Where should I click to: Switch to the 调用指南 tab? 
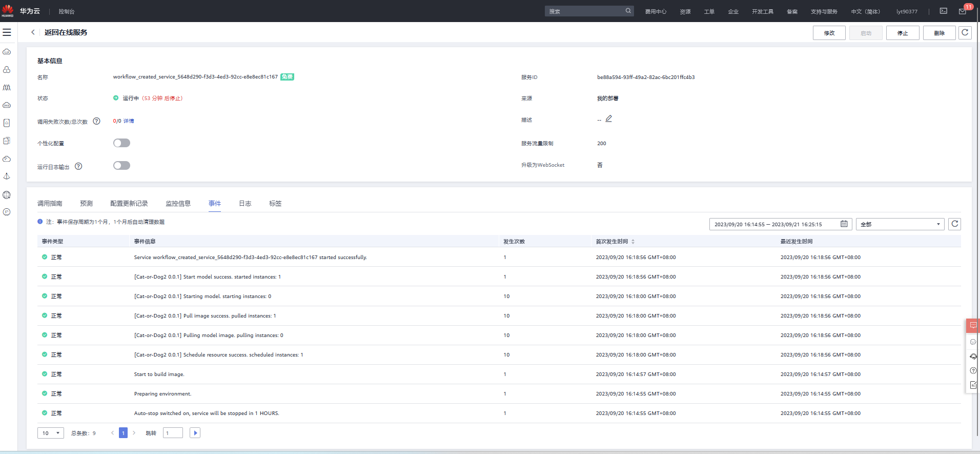point(50,204)
